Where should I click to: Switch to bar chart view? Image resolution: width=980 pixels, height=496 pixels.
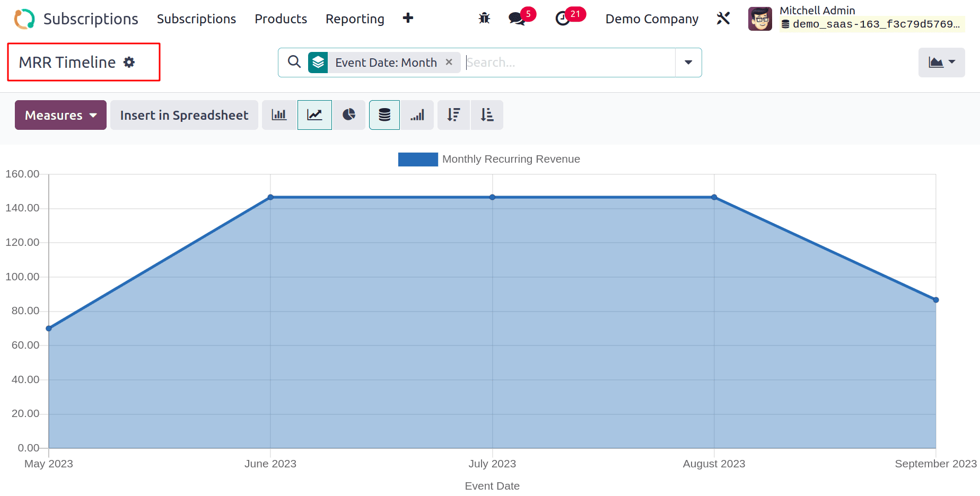click(279, 115)
